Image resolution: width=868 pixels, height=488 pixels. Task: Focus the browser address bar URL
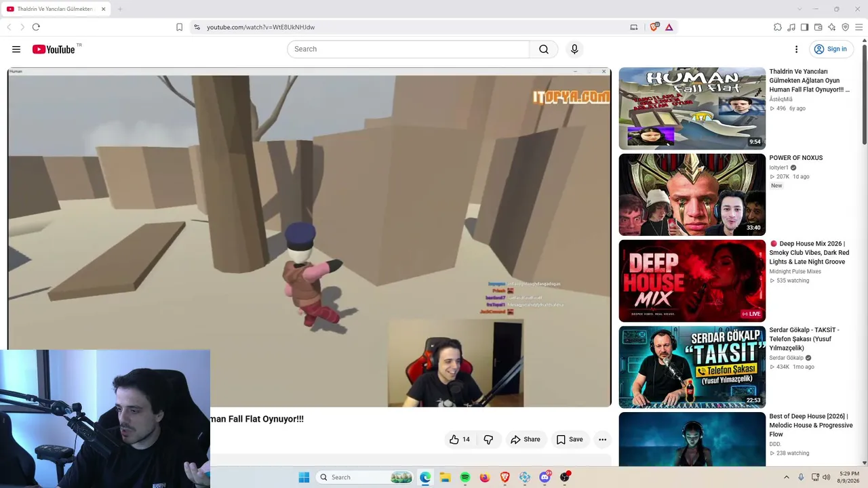260,27
